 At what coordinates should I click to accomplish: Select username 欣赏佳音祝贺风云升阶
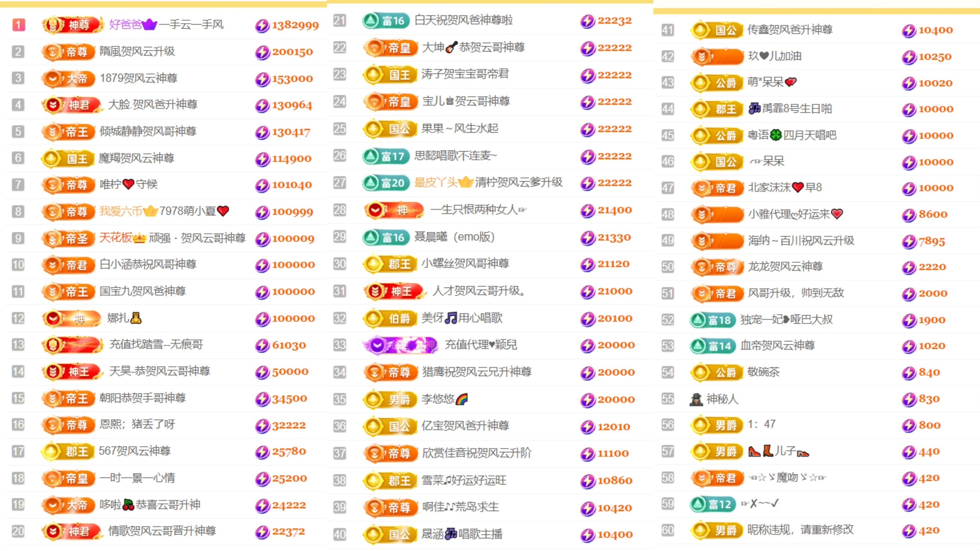click(x=477, y=453)
